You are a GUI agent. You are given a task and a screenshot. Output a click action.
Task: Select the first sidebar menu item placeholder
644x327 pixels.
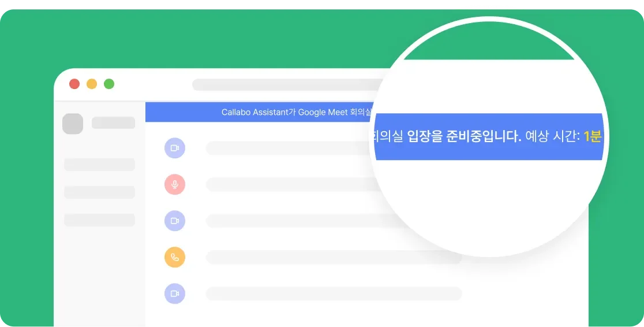(x=99, y=165)
